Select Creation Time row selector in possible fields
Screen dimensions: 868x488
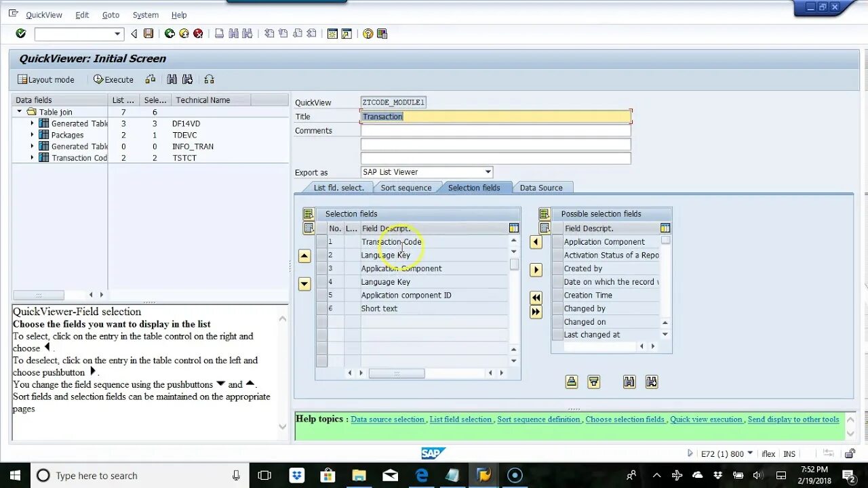click(x=557, y=296)
